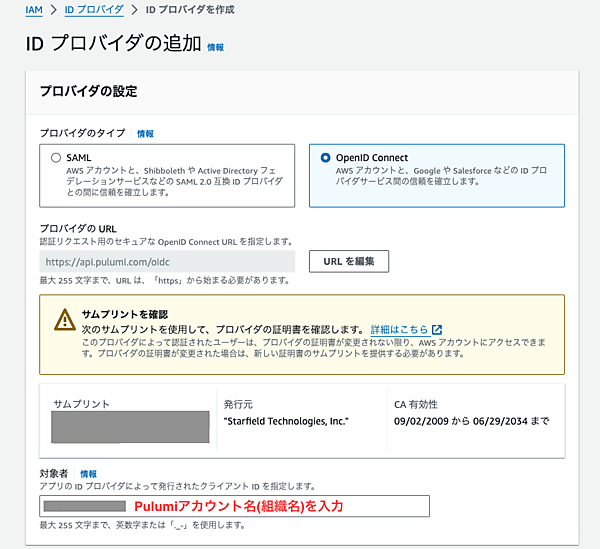The image size is (600, 549).
Task: Click the external link icon beside 詳細はこちら
Action: (x=437, y=329)
